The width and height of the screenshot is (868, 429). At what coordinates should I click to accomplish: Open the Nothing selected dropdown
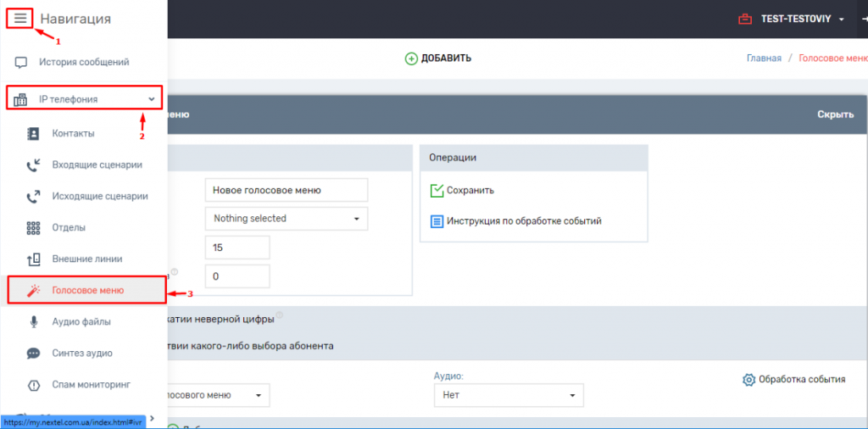287,219
